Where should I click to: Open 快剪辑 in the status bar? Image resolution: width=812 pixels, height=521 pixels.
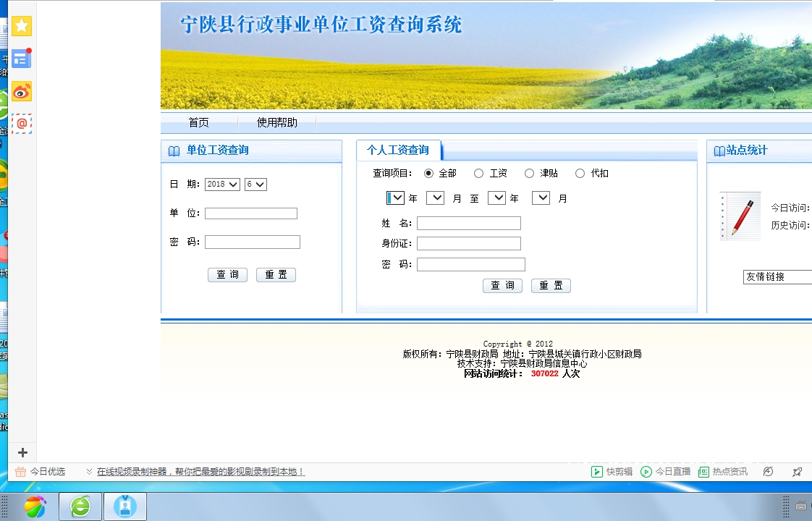(x=612, y=472)
